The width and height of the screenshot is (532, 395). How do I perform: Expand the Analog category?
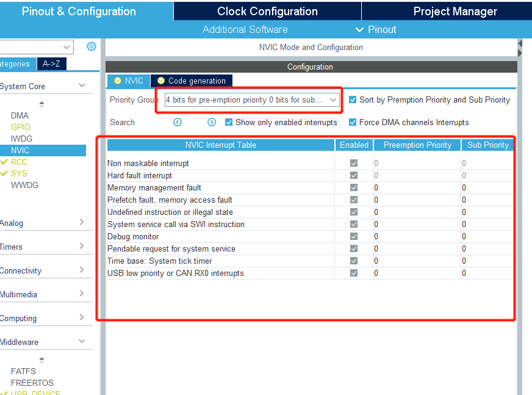pos(81,222)
